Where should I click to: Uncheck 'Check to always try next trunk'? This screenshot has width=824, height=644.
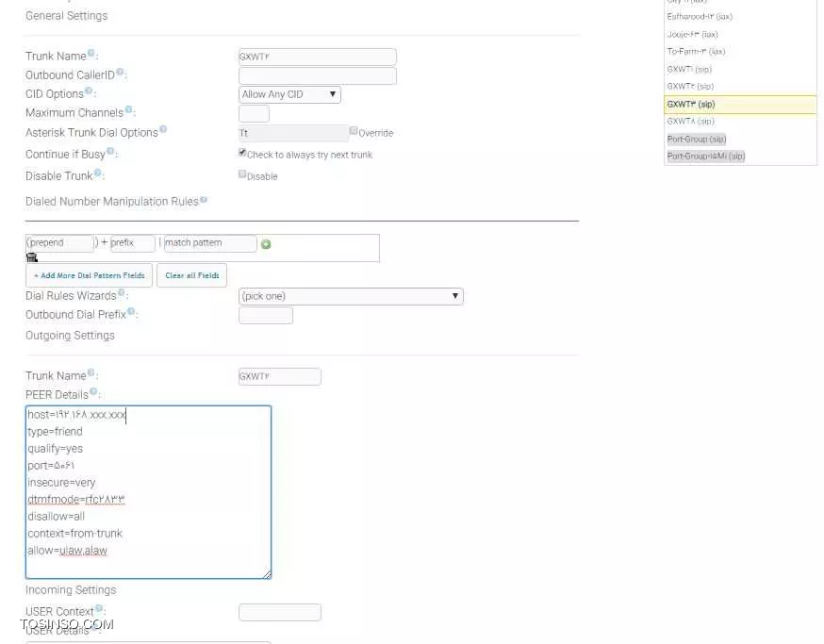242,153
